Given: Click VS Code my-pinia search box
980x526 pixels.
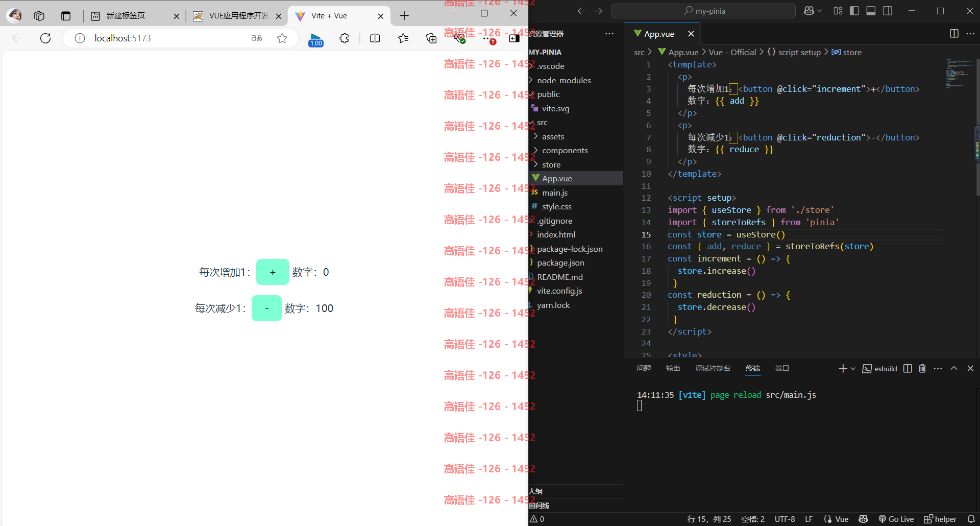Looking at the screenshot, I should pos(703,11).
